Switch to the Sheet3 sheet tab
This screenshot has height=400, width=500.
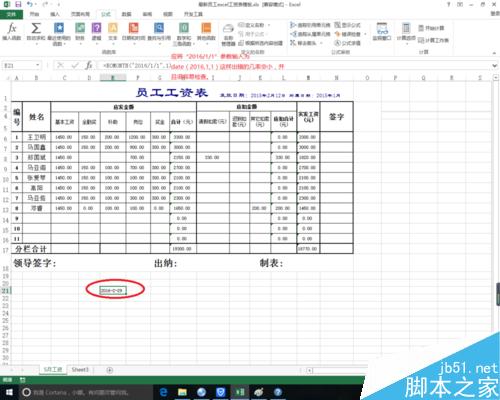tap(80, 370)
